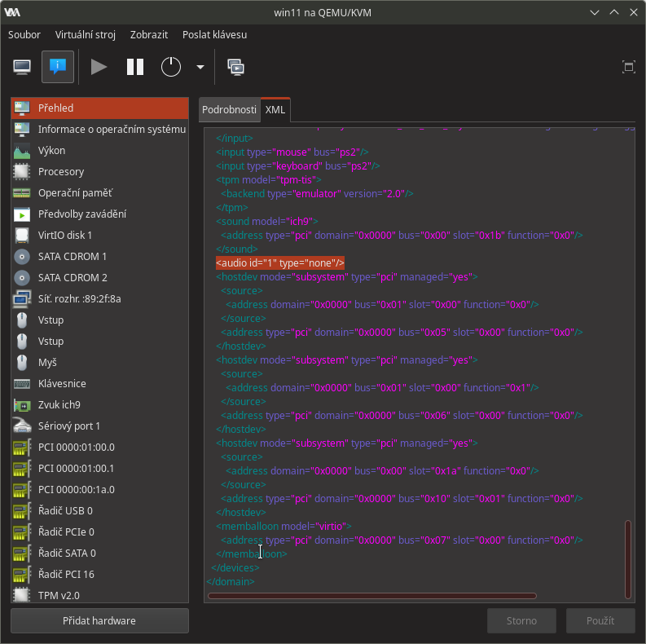Screen dimensions: 646x644
Task: Select VirtIO disk 1 drive icon
Action: 22,236
